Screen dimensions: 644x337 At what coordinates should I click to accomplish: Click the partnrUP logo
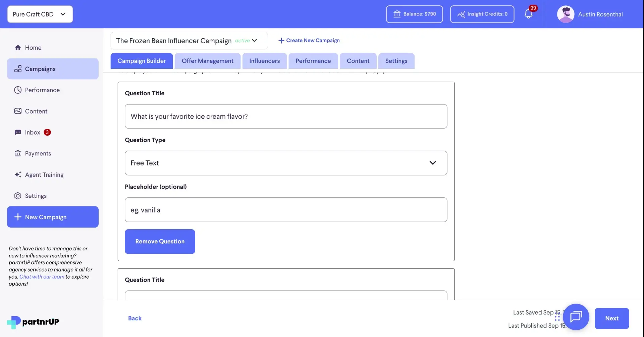33,322
